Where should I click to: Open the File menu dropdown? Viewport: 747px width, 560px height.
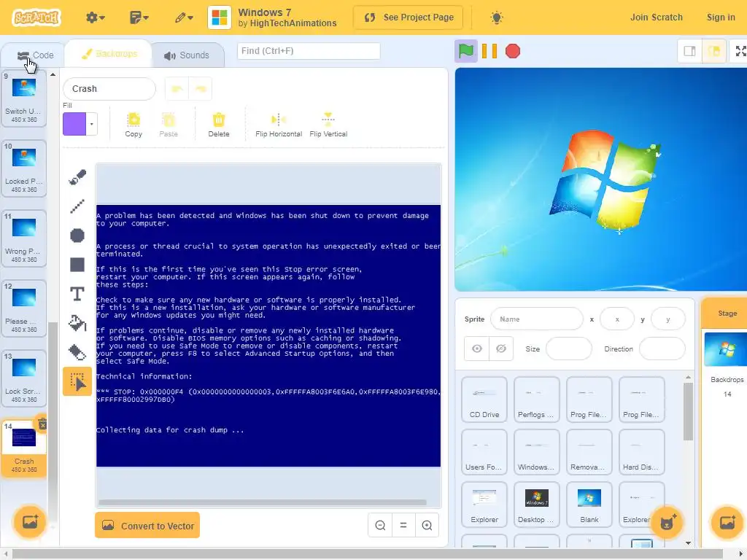[x=139, y=17]
